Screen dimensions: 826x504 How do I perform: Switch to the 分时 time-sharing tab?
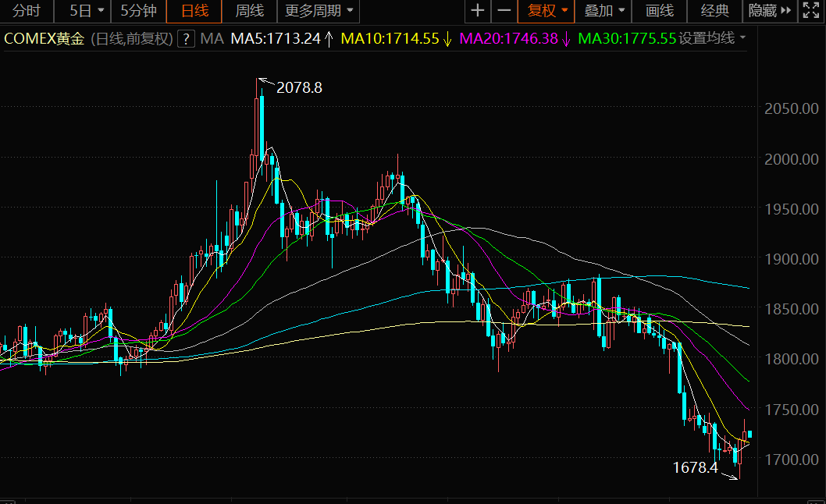coord(26,11)
